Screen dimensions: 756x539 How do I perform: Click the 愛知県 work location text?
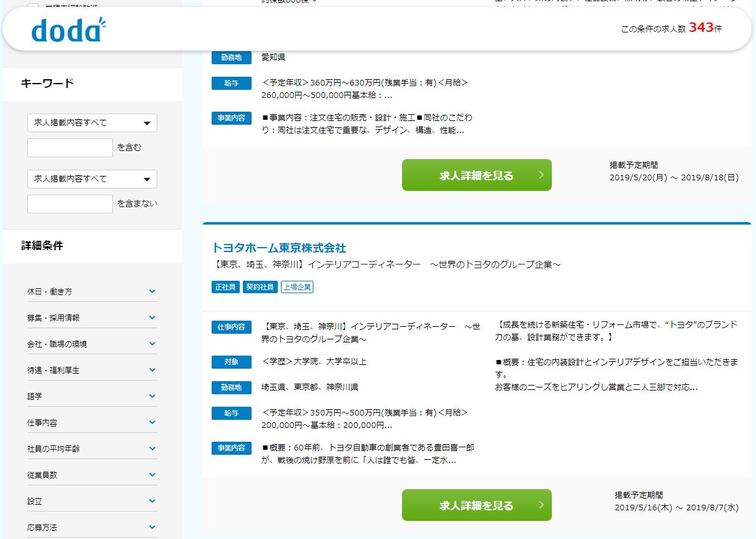pos(273,57)
